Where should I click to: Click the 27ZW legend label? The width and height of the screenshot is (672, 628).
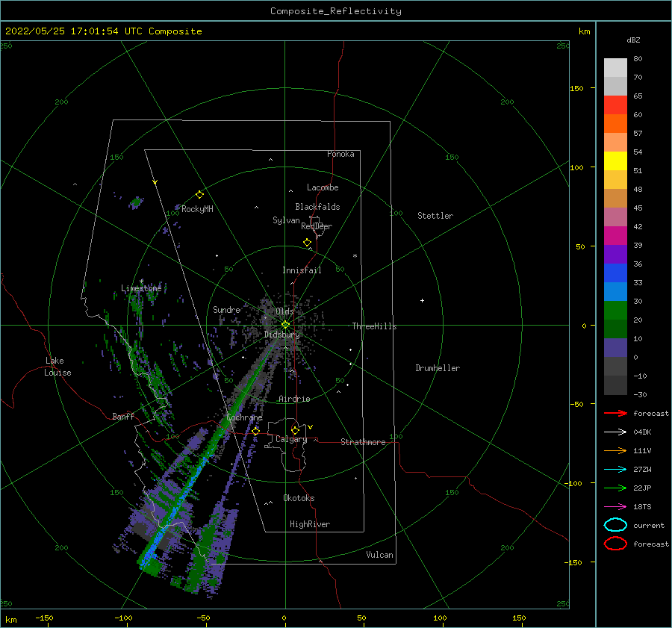pos(642,470)
